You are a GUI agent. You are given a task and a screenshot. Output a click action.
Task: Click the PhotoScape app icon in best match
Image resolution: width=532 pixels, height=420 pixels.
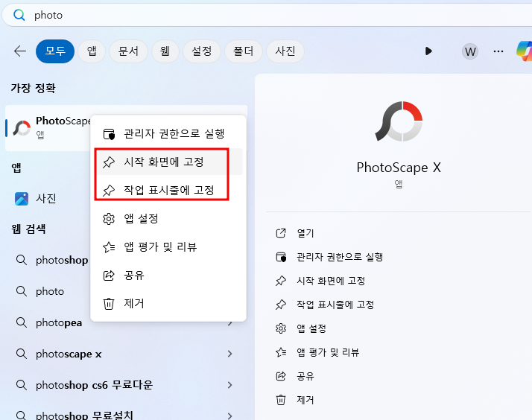click(x=22, y=128)
